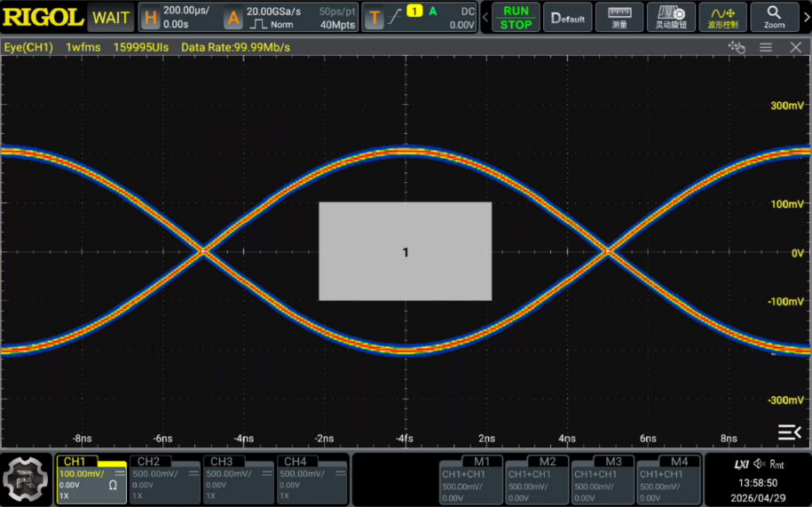The image size is (812, 507).
Task: Click the 300mV vertical axis label
Action: click(786, 106)
